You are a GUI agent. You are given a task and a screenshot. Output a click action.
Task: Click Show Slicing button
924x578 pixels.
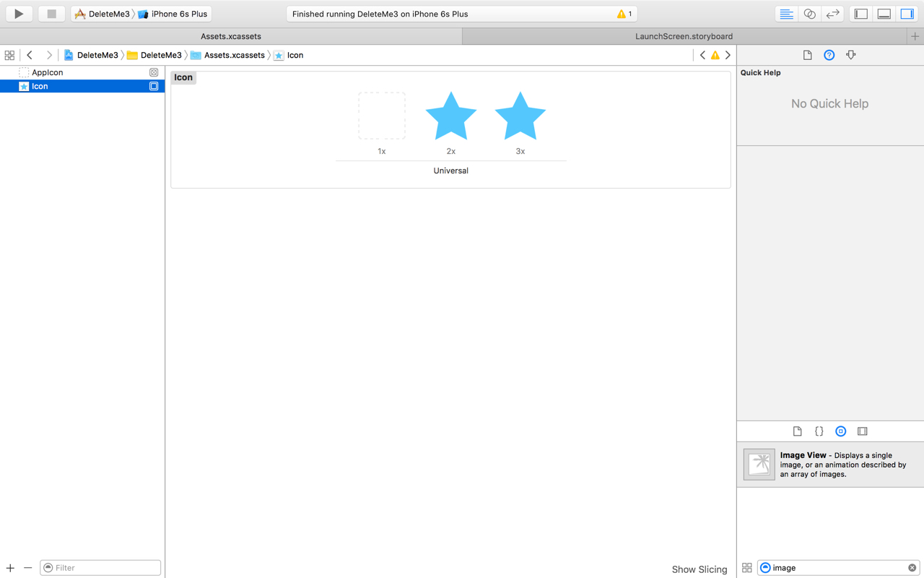click(699, 569)
